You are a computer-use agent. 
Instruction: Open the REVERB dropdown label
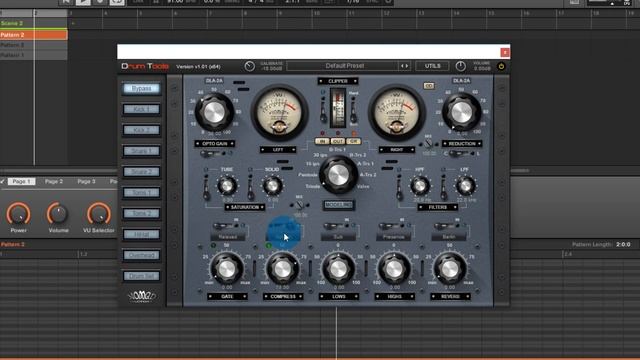point(450,297)
